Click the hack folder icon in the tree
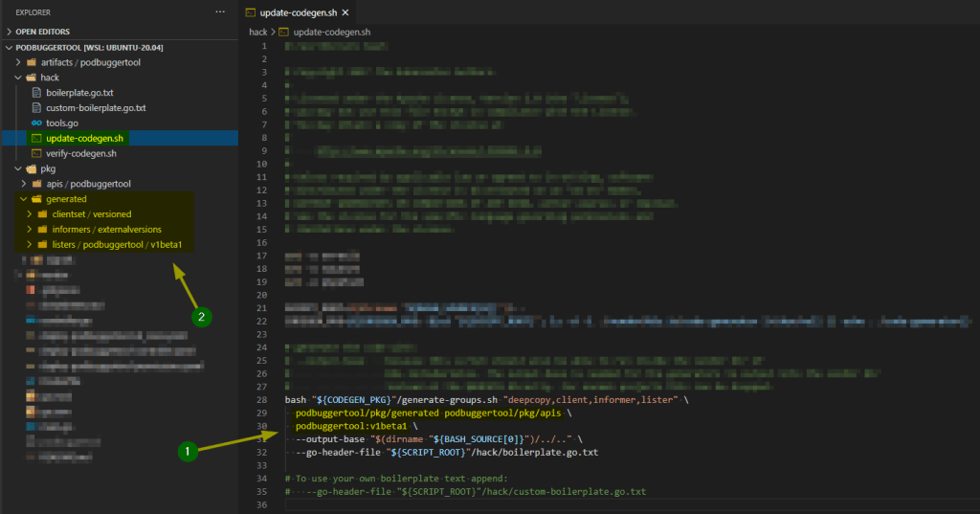This screenshot has height=514, width=980. pos(31,78)
